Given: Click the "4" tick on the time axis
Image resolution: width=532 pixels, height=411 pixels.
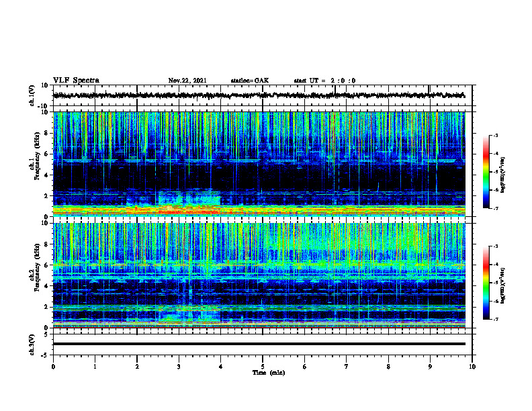Looking at the screenshot, I should 221,367.
